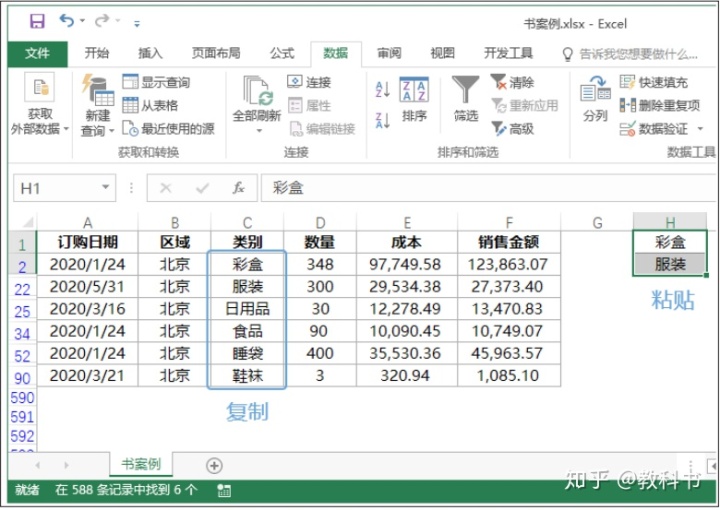
Task: Click 从表格 icon button
Action: pos(150,106)
